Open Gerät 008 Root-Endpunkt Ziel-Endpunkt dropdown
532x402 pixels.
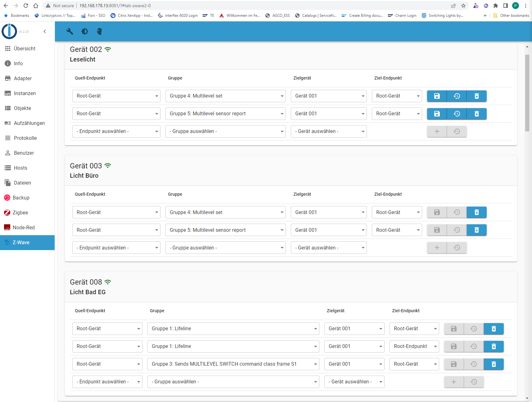point(414,346)
